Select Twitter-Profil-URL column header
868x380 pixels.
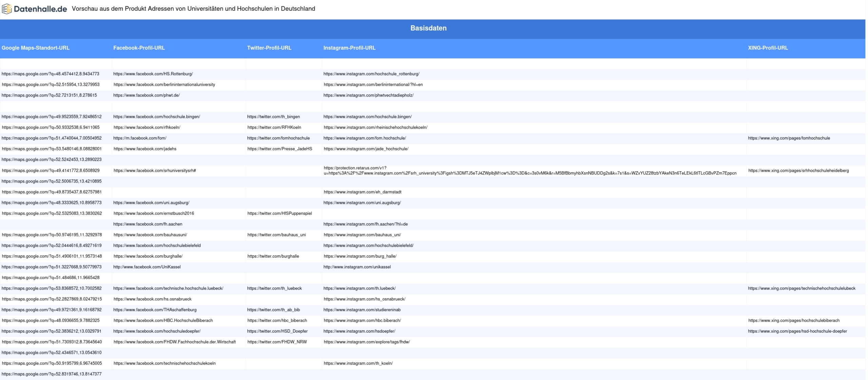(269, 48)
